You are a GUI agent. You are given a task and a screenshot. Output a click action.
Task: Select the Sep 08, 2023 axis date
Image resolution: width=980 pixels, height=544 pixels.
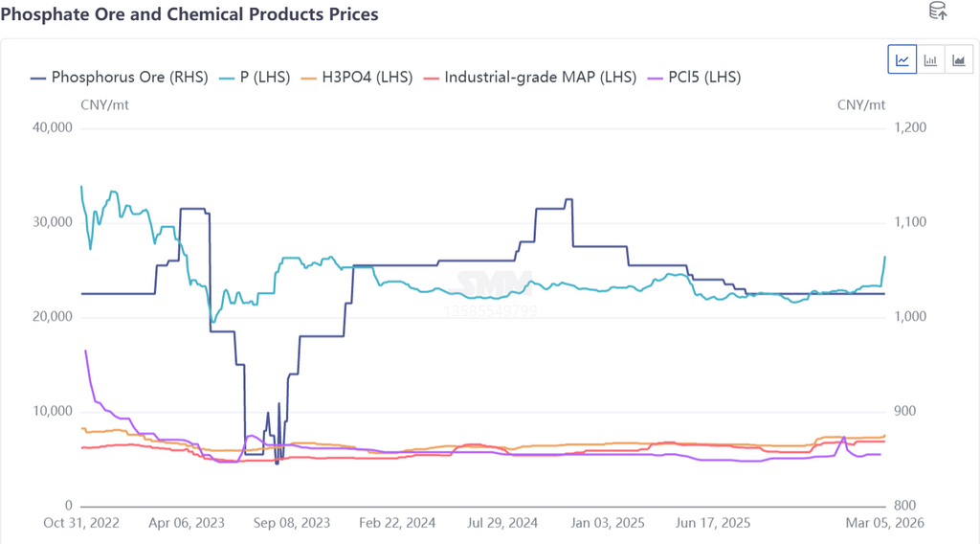tap(294, 524)
